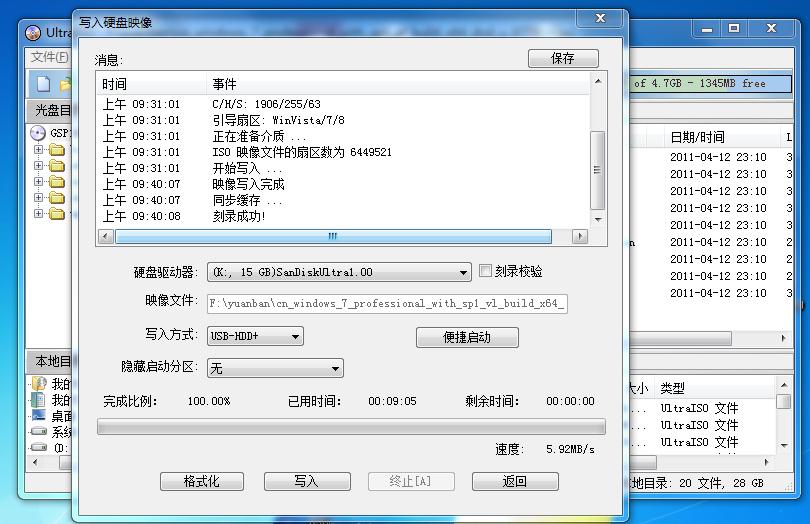This screenshot has width=810, height=524.
Task: Click the 事件 column header
Action: [x=397, y=84]
